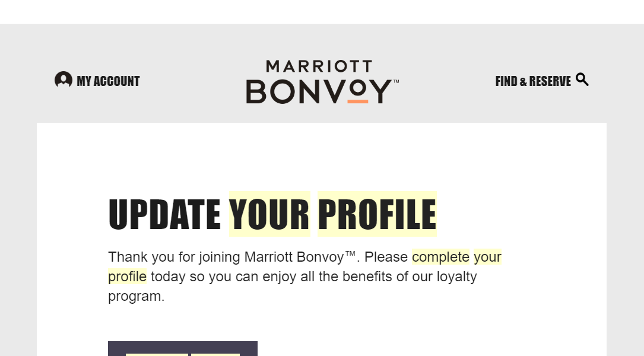The image size is (644, 356).
Task: Click the word UPDATE in the heading
Action: click(x=164, y=214)
